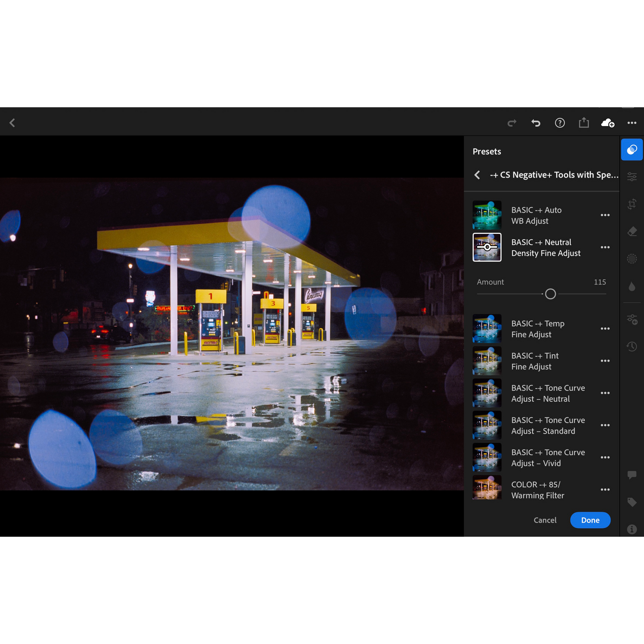Viewport: 644px width, 644px height.
Task: Go back from CS Negative+ Tools preset group
Action: point(477,175)
